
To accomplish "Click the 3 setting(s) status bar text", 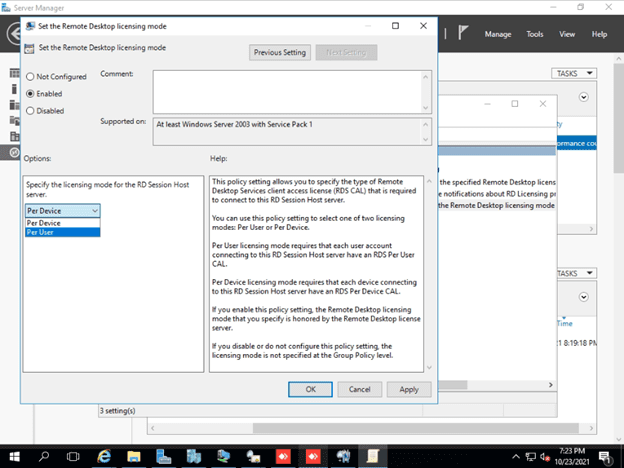I will tap(117, 411).
